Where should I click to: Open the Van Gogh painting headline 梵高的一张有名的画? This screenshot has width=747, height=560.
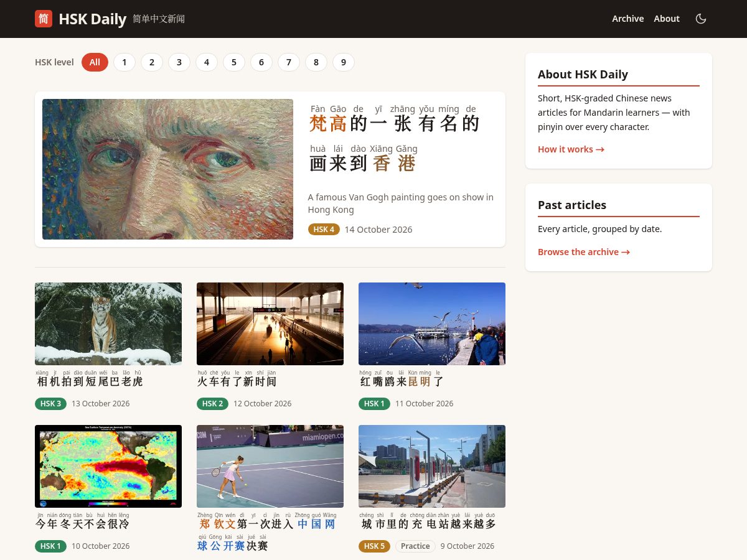395,139
